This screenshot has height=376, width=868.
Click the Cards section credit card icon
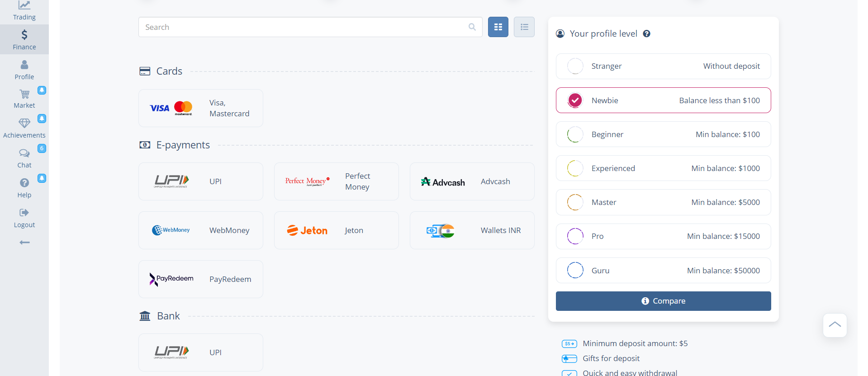point(145,71)
